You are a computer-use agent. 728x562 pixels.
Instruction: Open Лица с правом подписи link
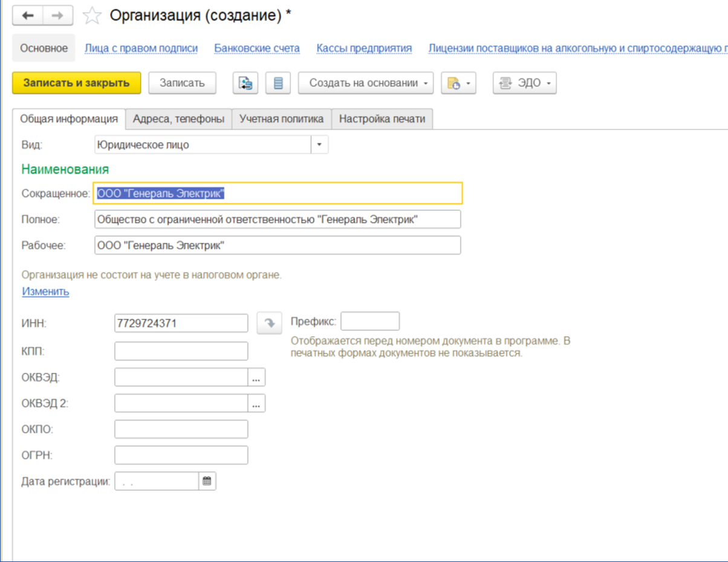pos(141,48)
